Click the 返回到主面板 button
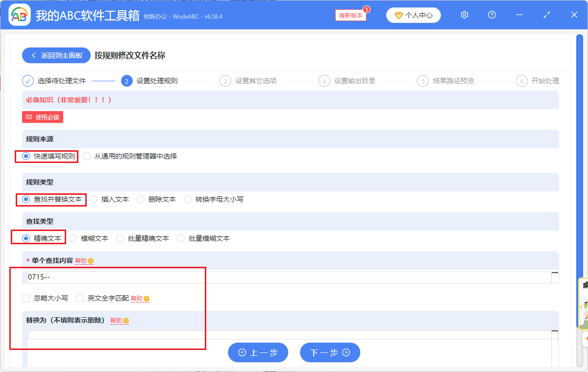Screen dimensions: 588x372 pyautogui.click(x=56, y=55)
